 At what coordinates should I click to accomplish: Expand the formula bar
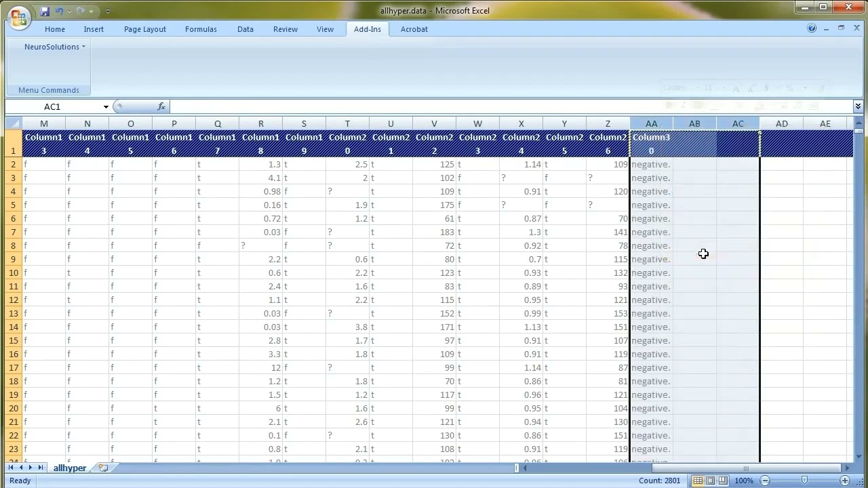tap(858, 106)
